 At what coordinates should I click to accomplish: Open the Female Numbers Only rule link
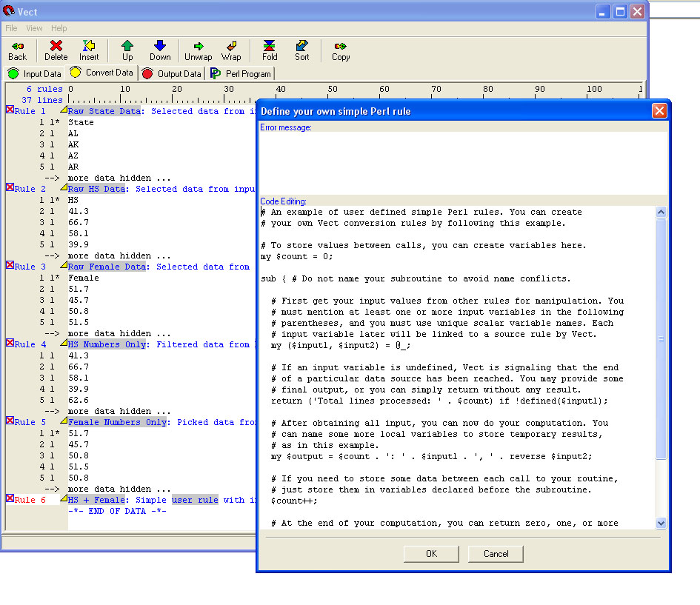tap(118, 423)
